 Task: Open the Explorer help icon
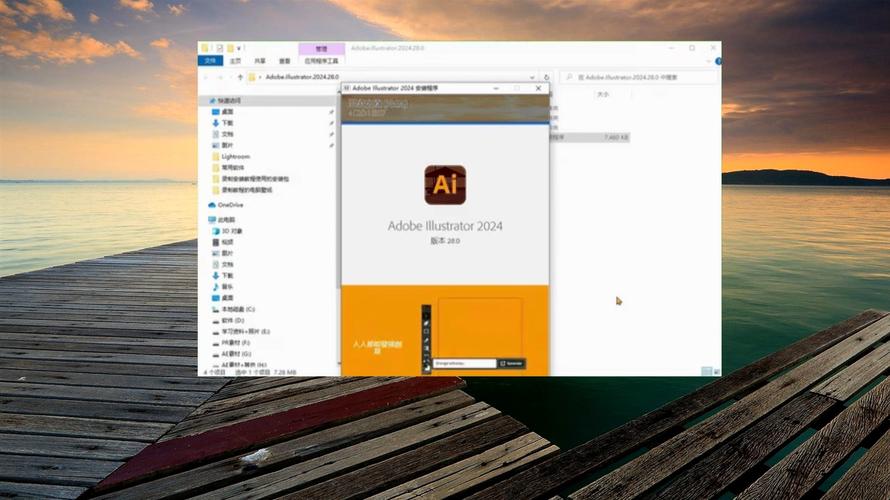click(718, 61)
